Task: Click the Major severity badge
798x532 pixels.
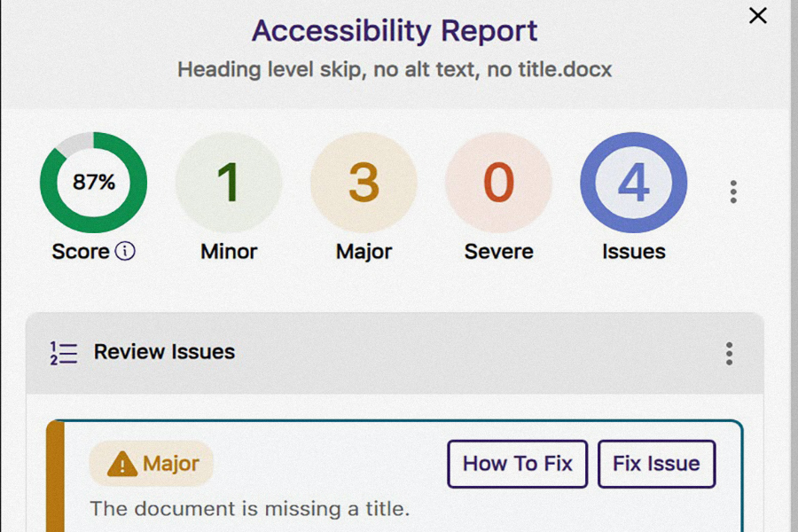Action: pos(151,463)
